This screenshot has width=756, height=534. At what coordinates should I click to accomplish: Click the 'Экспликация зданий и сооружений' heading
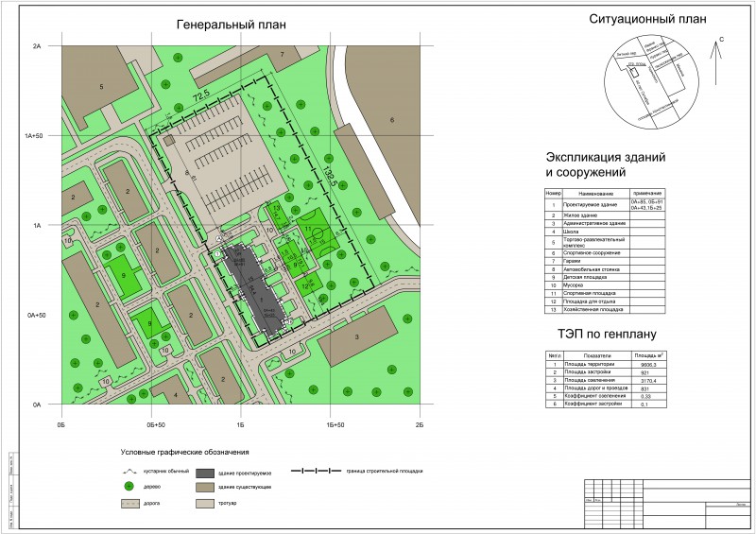606,164
